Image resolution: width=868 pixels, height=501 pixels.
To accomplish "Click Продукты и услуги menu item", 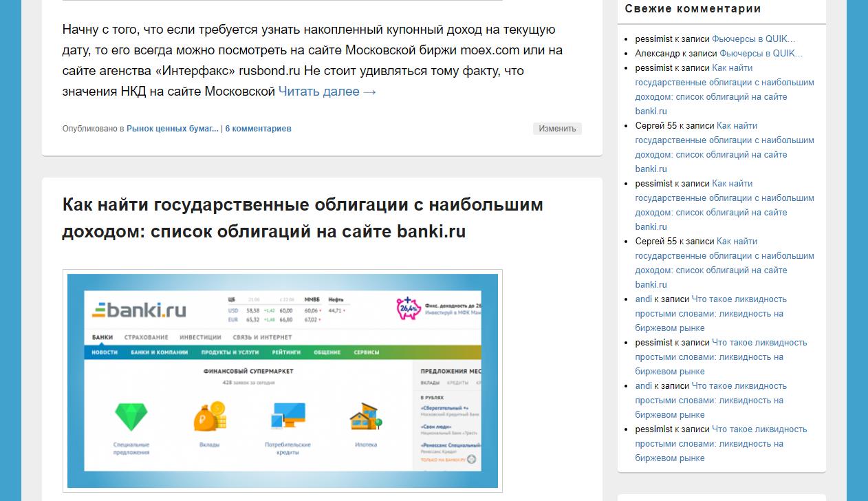I will point(230,352).
